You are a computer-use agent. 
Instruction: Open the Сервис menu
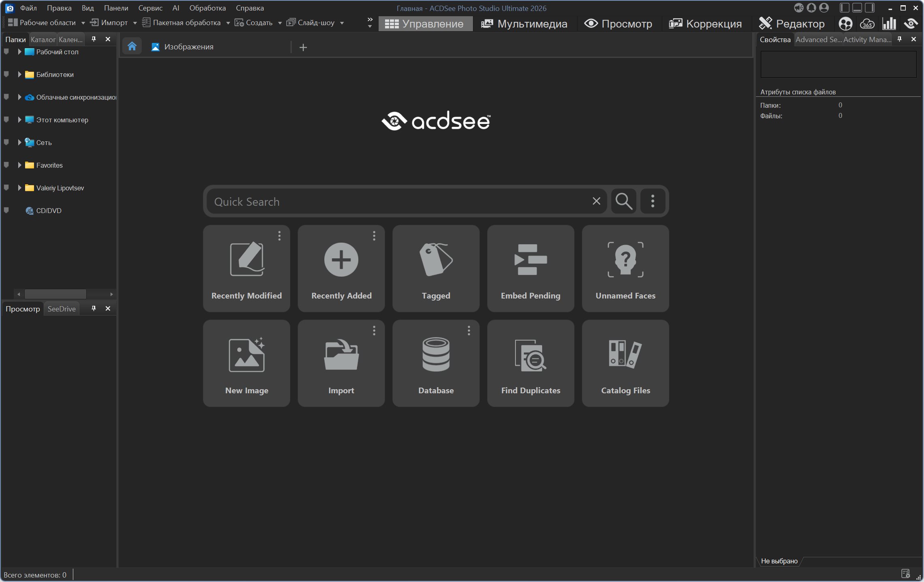(150, 8)
